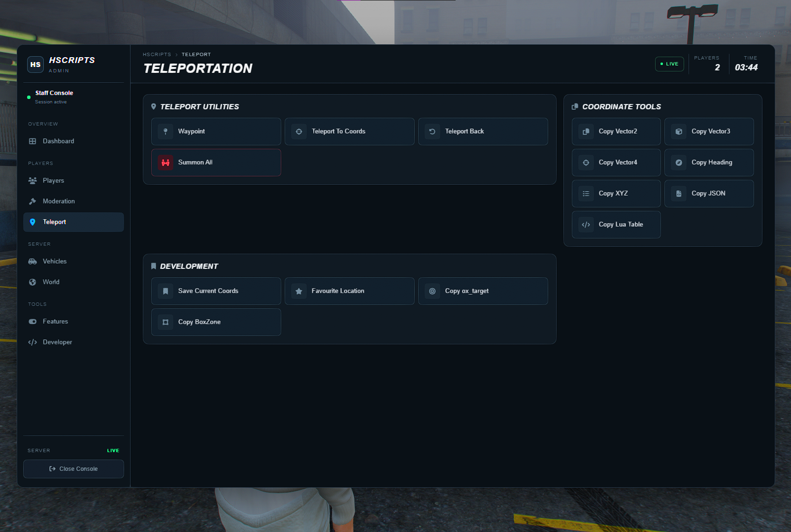Click the Close Console button
Screen dimensions: 791x532
click(73, 469)
